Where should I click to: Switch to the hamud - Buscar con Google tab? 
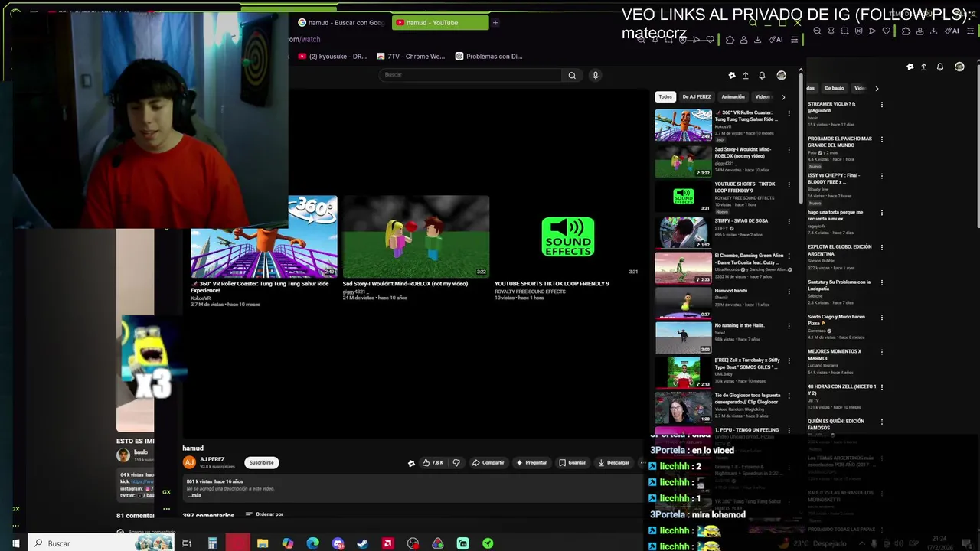pos(341,23)
